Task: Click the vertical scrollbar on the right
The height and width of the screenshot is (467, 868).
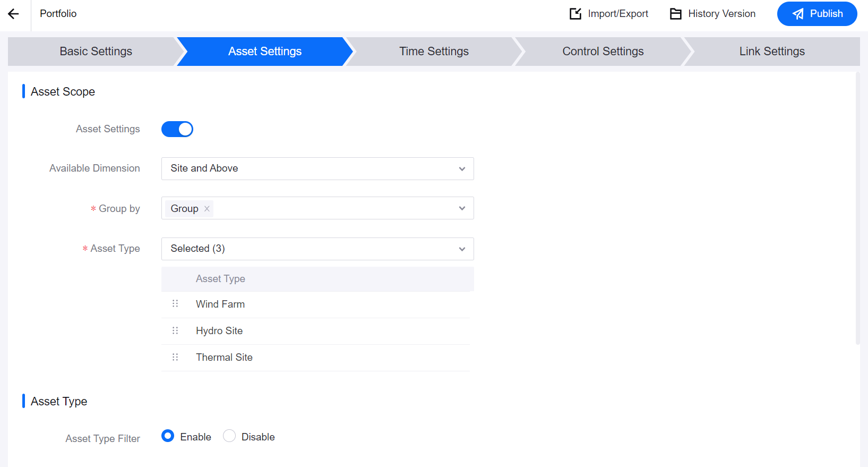Action: [x=857, y=213]
